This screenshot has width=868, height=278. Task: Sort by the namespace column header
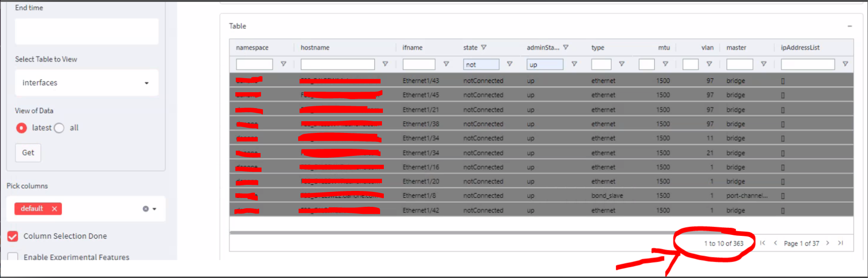(x=252, y=48)
